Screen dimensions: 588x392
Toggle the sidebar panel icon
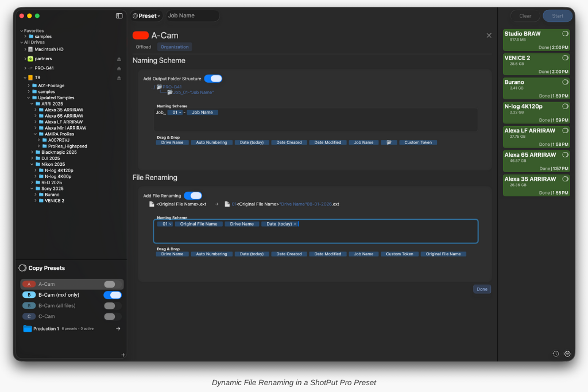119,16
